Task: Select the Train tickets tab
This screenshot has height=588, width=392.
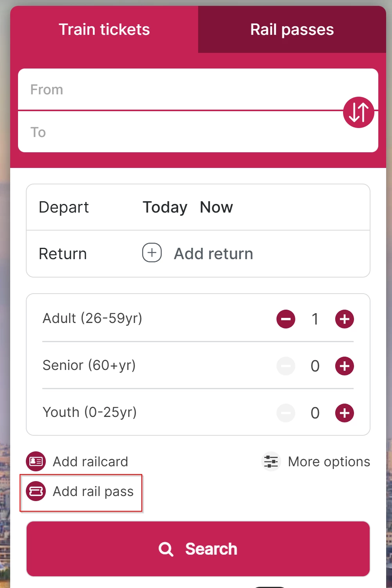Action: 104,30
